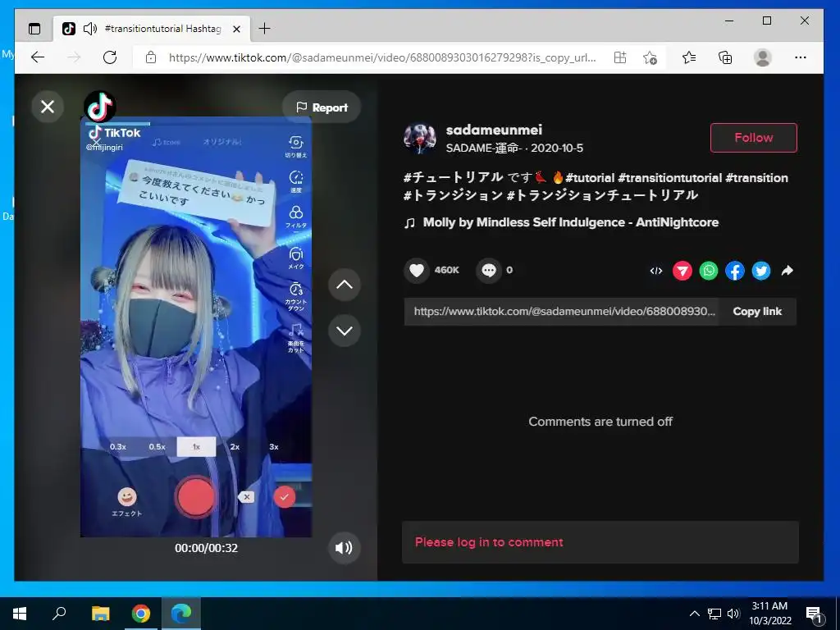Click the Microsoft Edge taskbar icon
The width and height of the screenshot is (840, 630).
(181, 614)
